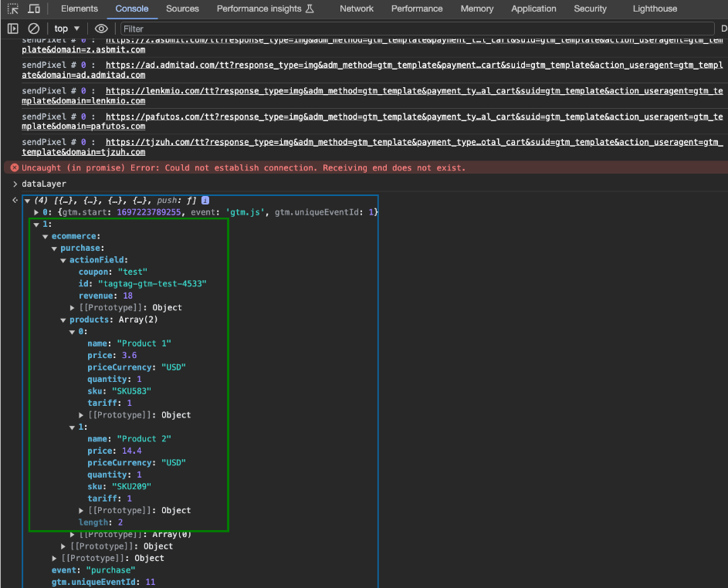This screenshot has height=588, width=728.
Task: Collapse the ecommerce object node
Action: click(46, 236)
